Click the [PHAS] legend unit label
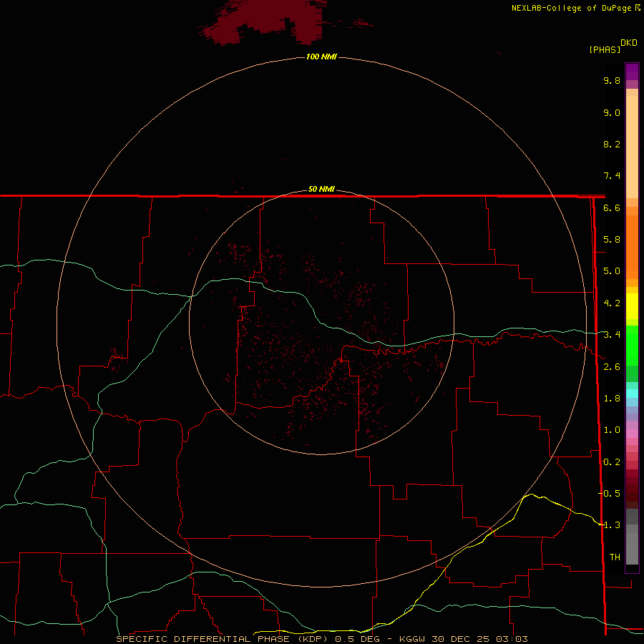The height and width of the screenshot is (644, 644). tap(605, 49)
